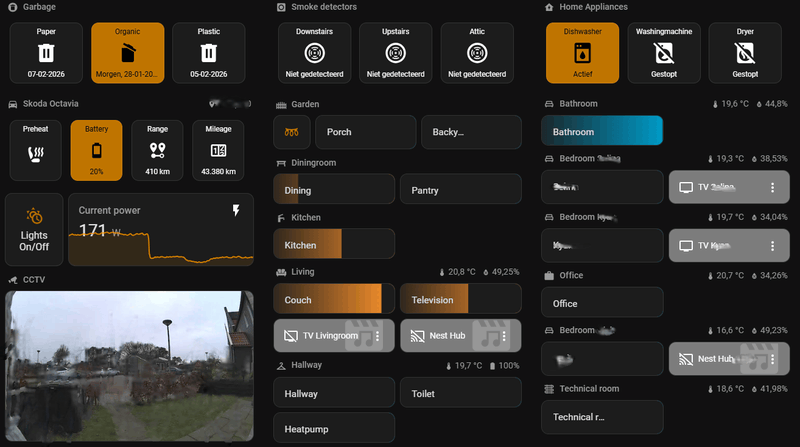
Task: Click the TV Livingroom cast icon
Action: coord(291,336)
